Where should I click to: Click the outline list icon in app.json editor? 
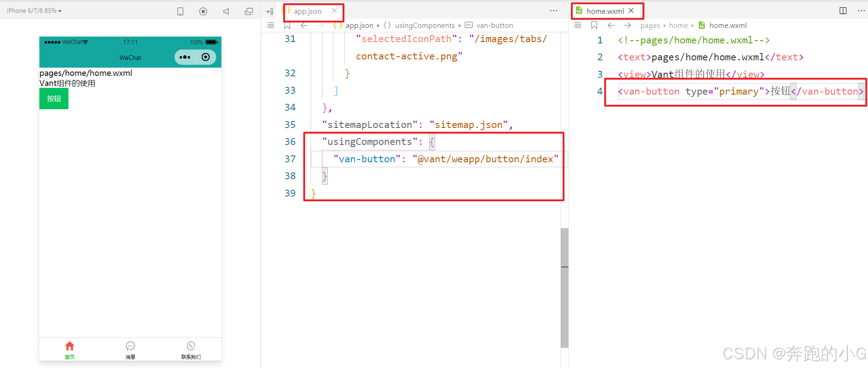click(270, 25)
